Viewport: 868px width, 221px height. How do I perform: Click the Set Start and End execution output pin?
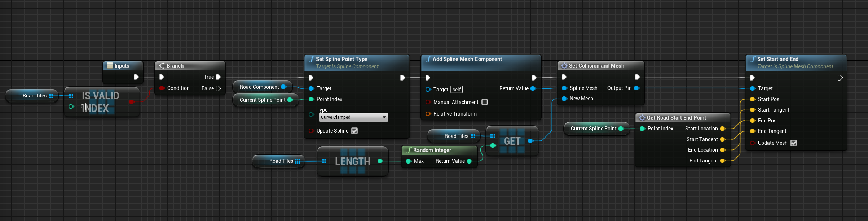click(x=840, y=78)
